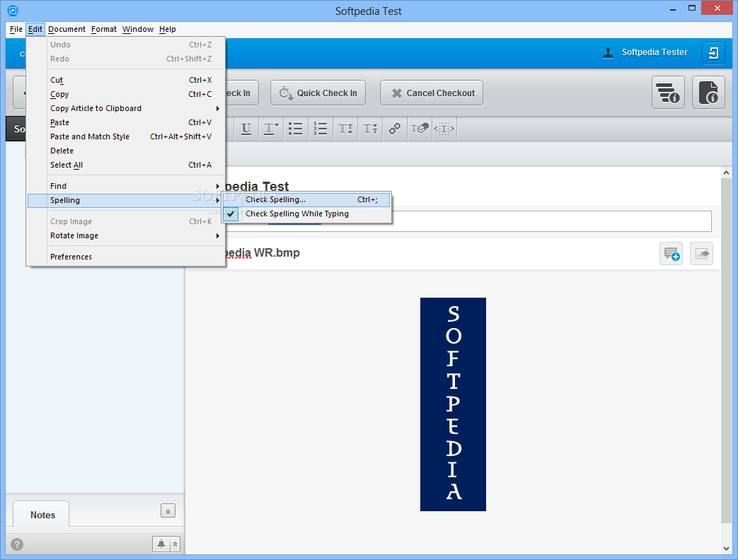Choose Cut from the Edit menu
This screenshot has width=738, height=560.
(126, 81)
